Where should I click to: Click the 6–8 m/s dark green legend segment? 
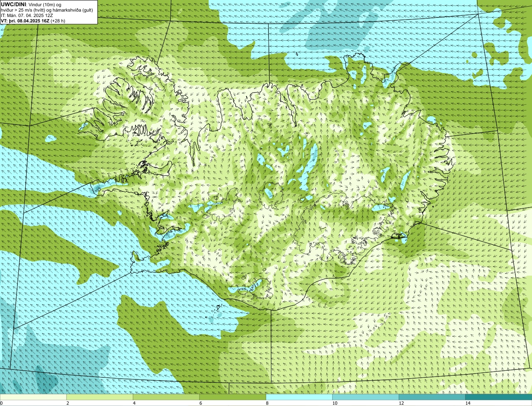point(233,397)
